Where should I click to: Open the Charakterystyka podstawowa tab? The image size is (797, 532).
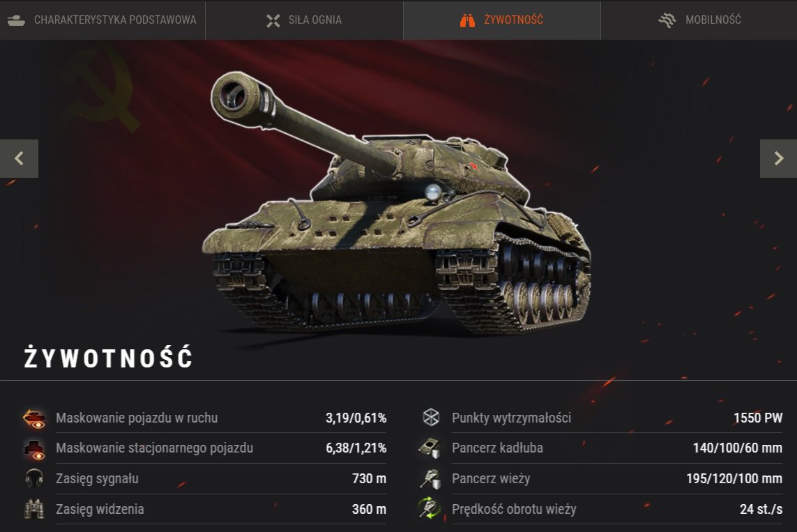103,20
